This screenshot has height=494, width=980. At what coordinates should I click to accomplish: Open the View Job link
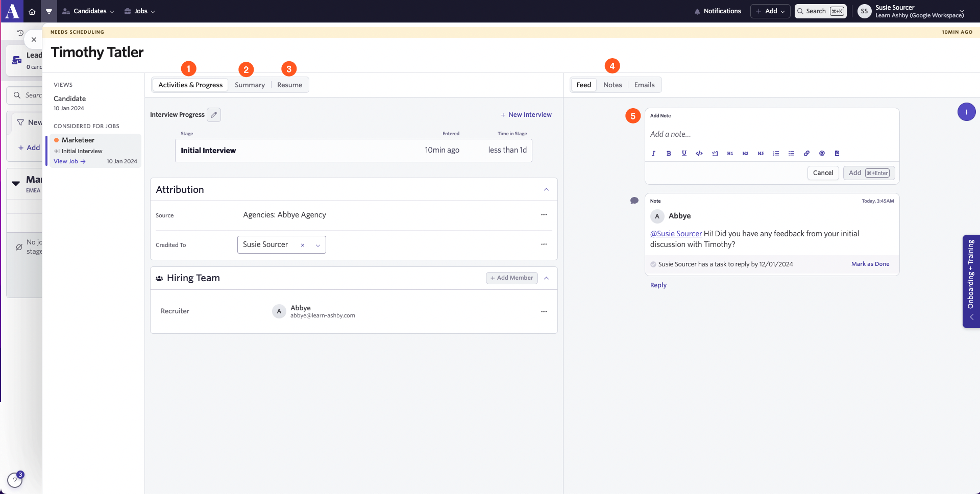(69, 161)
